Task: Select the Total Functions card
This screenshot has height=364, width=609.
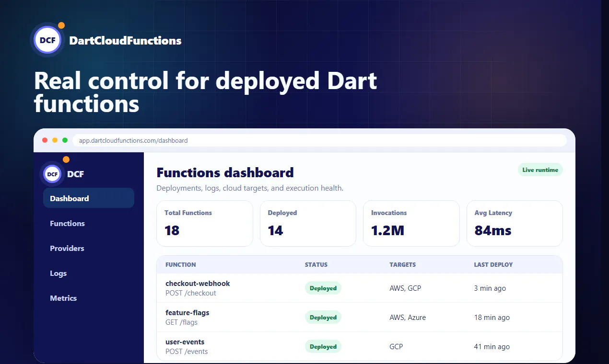Action: (205, 223)
